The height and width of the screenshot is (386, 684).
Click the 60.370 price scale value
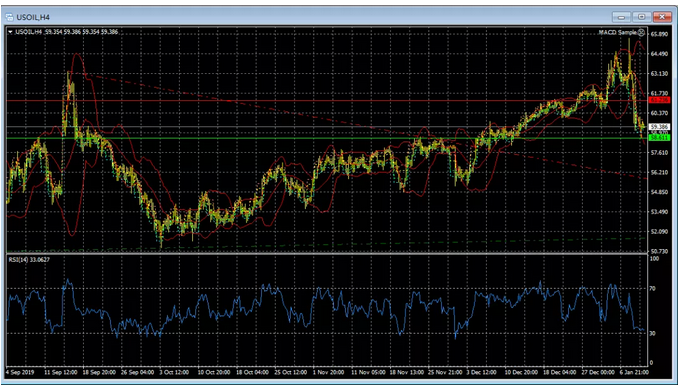pos(660,113)
